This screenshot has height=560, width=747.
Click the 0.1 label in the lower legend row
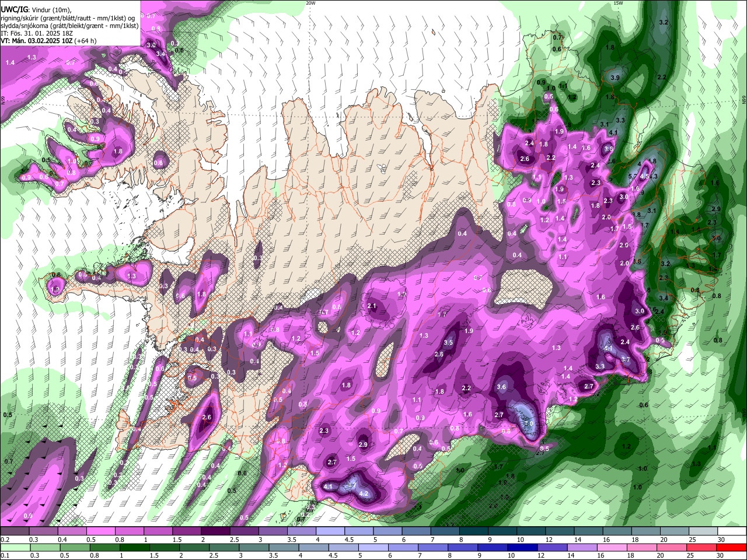click(5, 556)
